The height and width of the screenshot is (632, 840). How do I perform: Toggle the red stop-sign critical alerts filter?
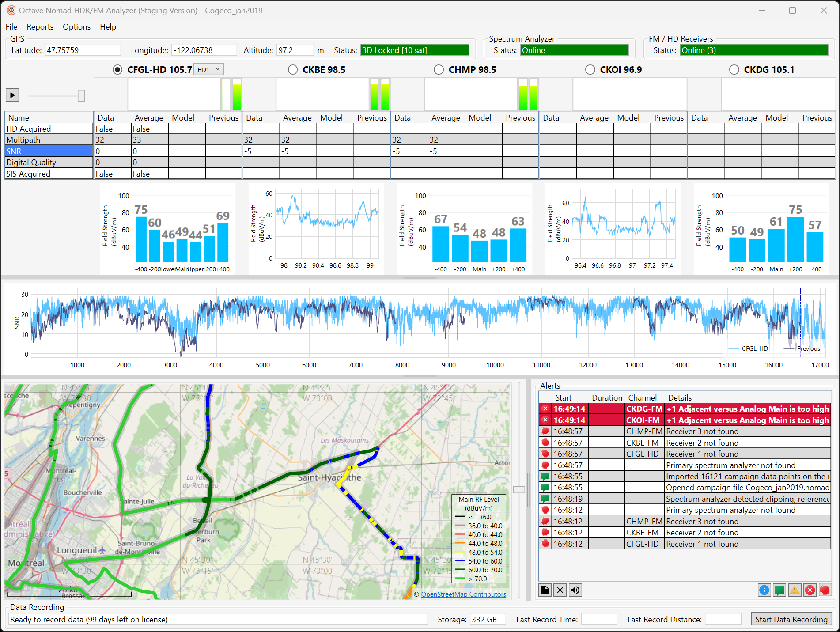pyautogui.click(x=825, y=590)
